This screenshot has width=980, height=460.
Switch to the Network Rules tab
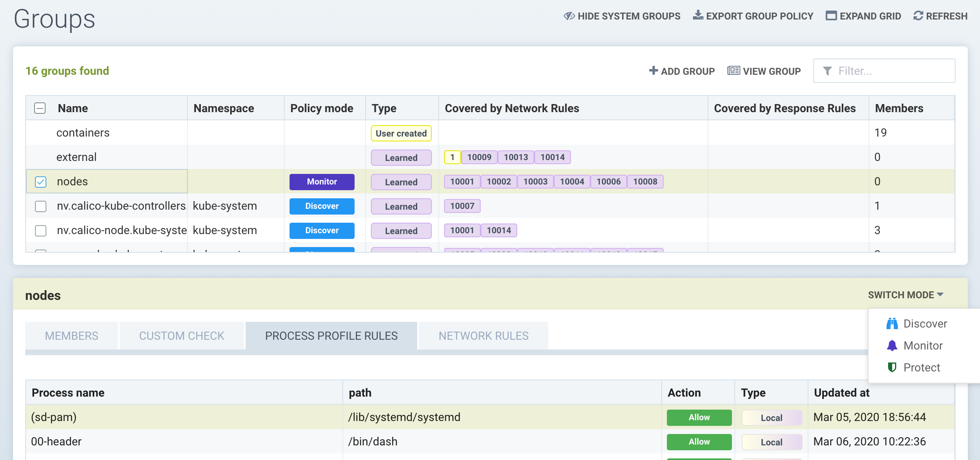click(483, 336)
